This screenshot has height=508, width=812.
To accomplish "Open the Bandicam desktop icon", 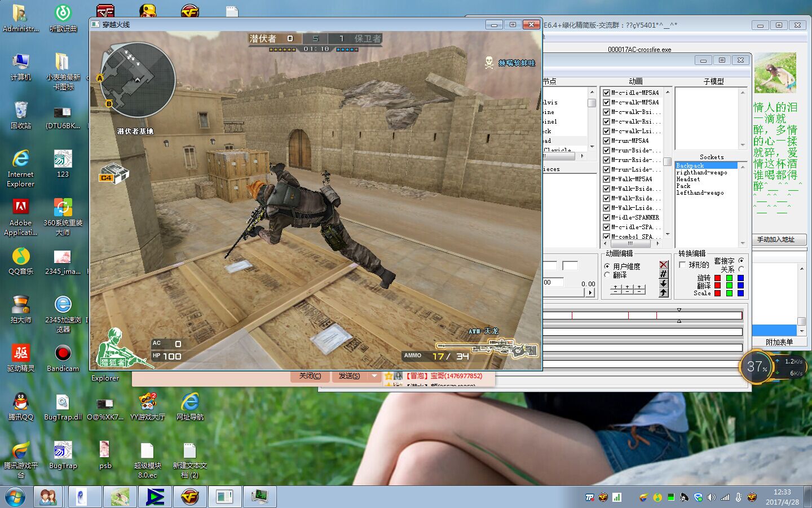I will pyautogui.click(x=63, y=358).
